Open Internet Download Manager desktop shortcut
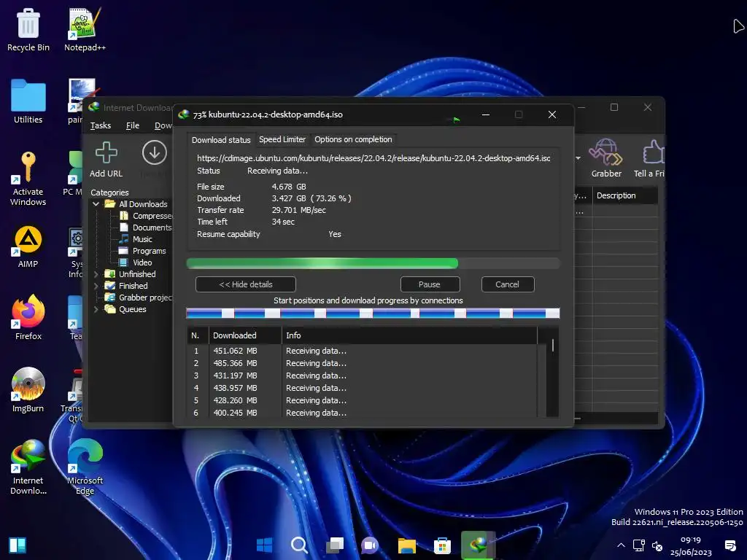The width and height of the screenshot is (747, 560). (x=28, y=467)
